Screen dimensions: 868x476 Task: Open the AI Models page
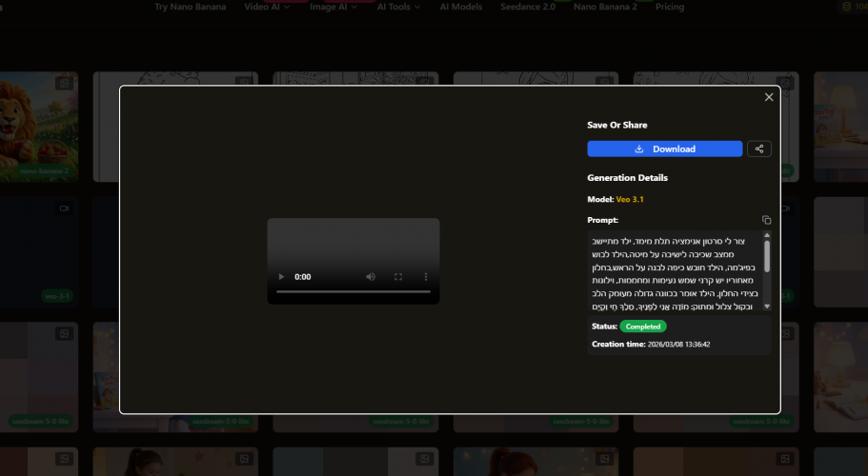462,7
